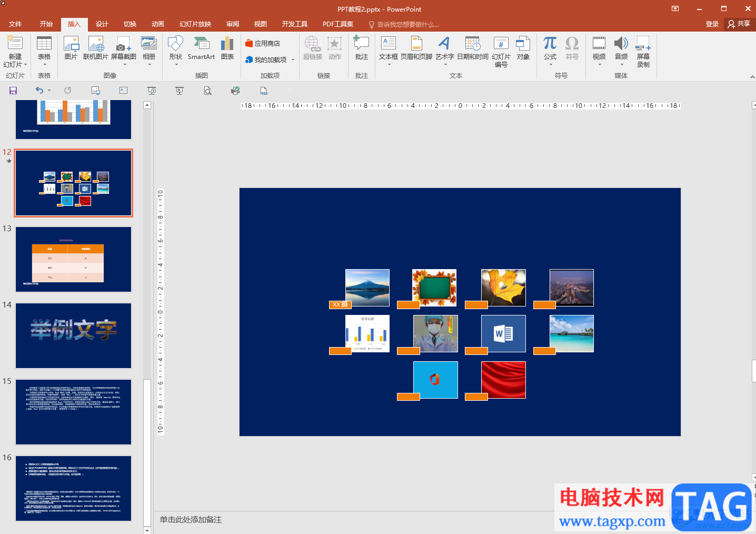Click the thumbnail pane scroll down arrow
This screenshot has height=534, width=756.
[x=147, y=530]
